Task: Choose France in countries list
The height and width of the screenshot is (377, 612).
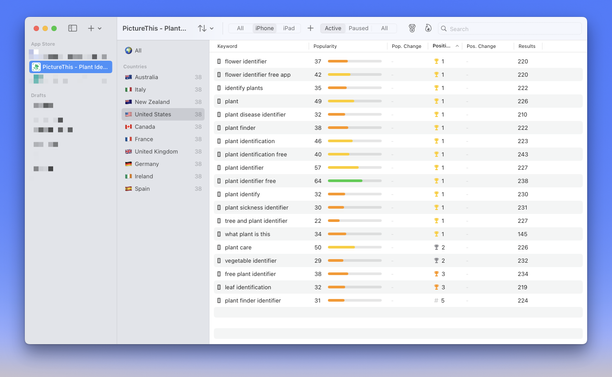Action: (x=163, y=139)
